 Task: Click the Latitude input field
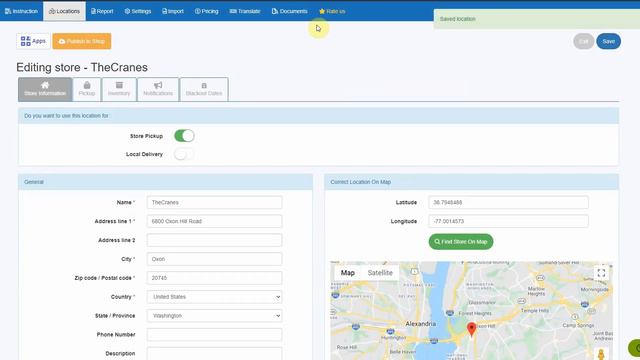click(508, 202)
